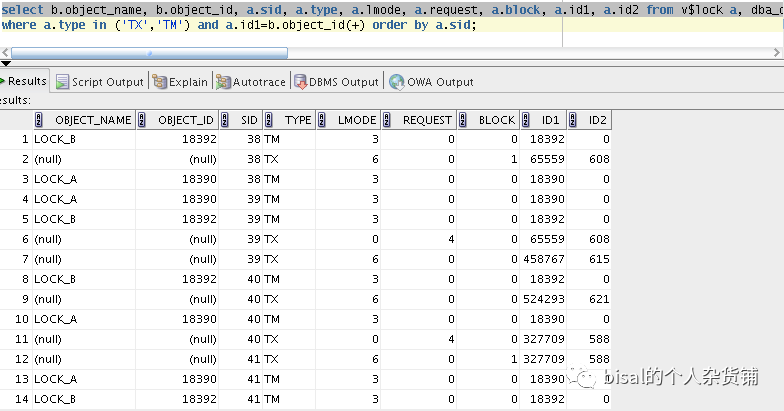Click the Script Output tab icon
The height and width of the screenshot is (411, 784).
[x=62, y=82]
